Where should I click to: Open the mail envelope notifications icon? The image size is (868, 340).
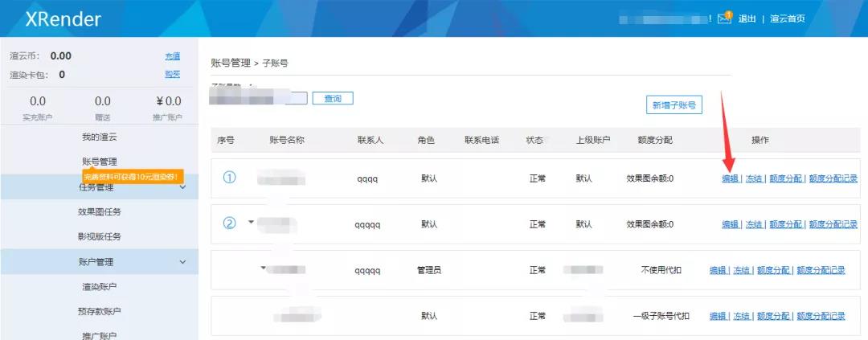pyautogui.click(x=724, y=18)
